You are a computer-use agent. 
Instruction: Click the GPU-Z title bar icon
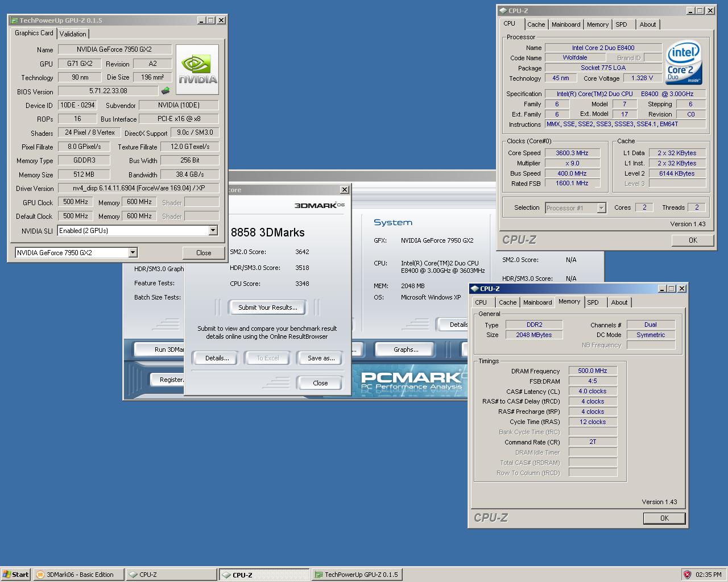coord(14,20)
